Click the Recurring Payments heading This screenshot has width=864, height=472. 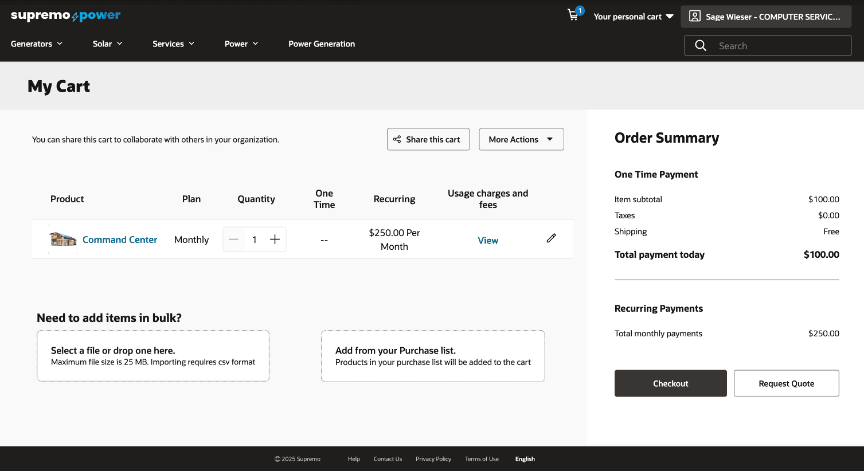coord(658,308)
